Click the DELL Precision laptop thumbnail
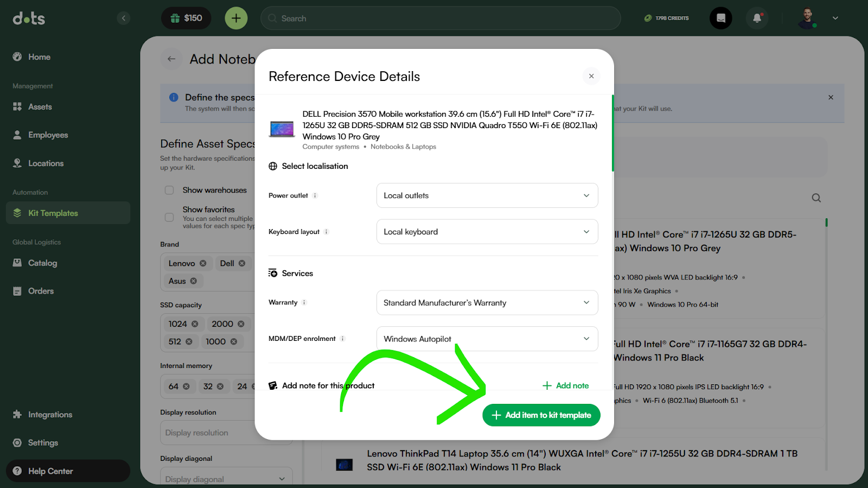Screen dimensions: 868x488 [x=282, y=129]
